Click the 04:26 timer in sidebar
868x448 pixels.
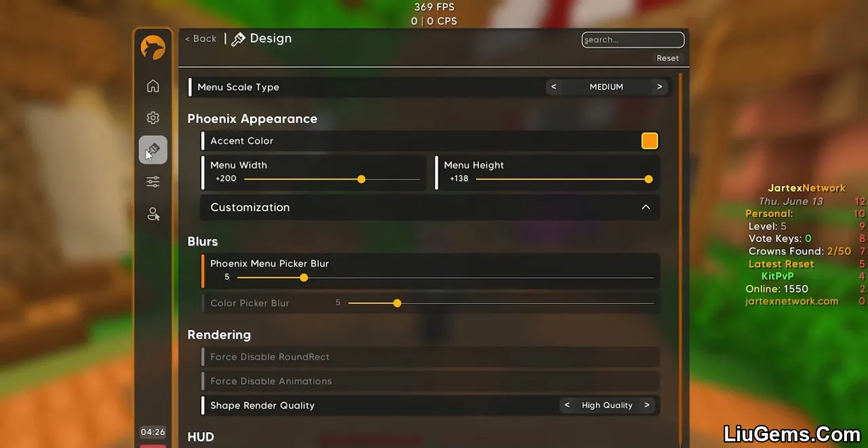[x=153, y=432]
